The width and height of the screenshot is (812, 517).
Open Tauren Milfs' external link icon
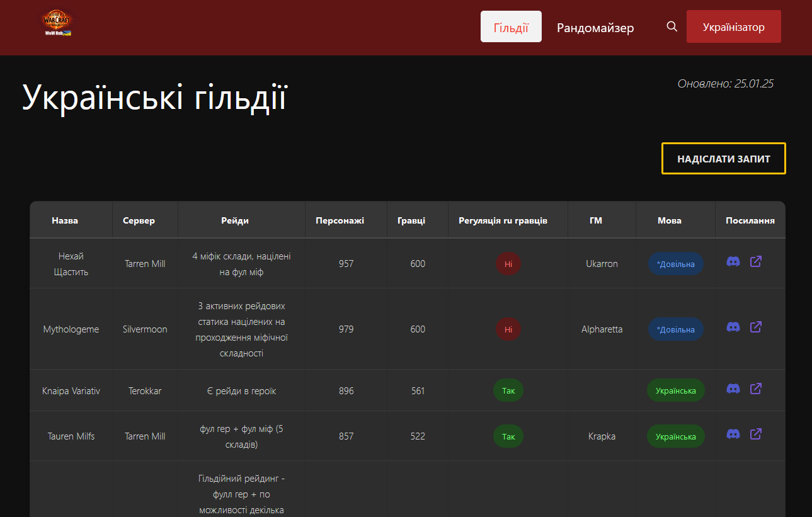click(x=755, y=434)
